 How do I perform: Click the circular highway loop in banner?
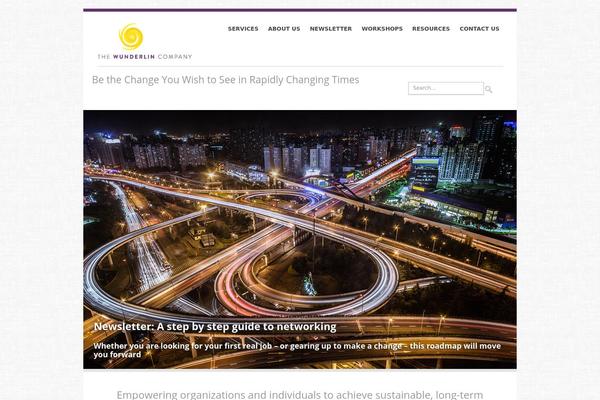pyautogui.click(x=306, y=276)
